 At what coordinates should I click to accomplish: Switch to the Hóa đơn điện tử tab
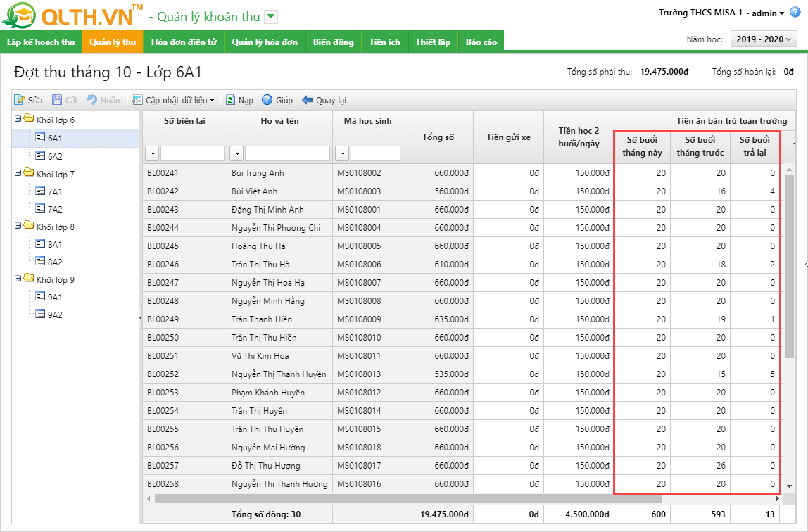coord(183,42)
